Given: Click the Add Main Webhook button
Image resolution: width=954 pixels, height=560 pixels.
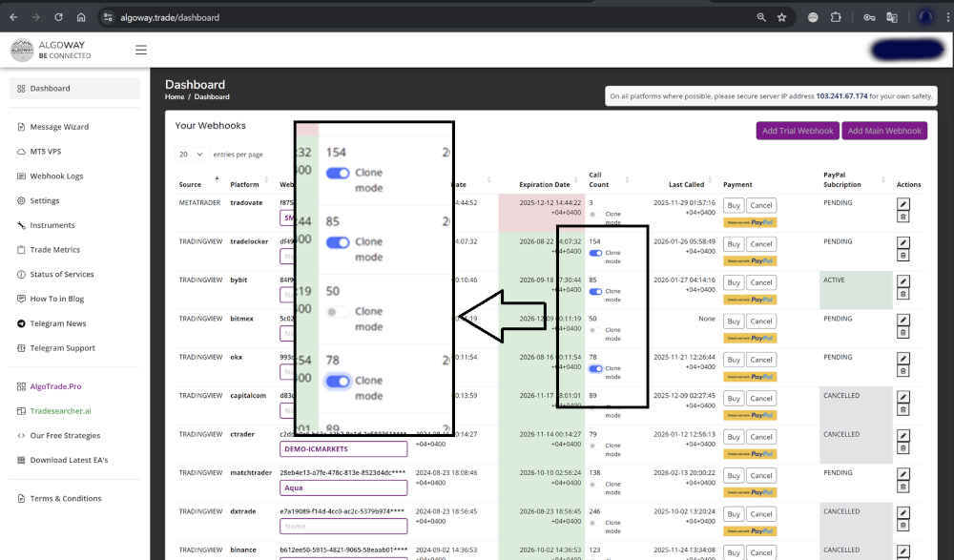Looking at the screenshot, I should (x=884, y=131).
